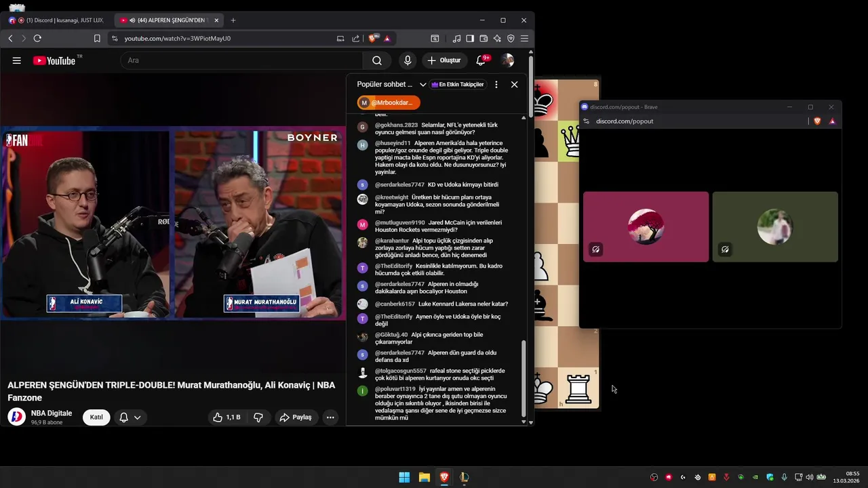Click @tolgacosgun5557 username in chat

click(401, 371)
